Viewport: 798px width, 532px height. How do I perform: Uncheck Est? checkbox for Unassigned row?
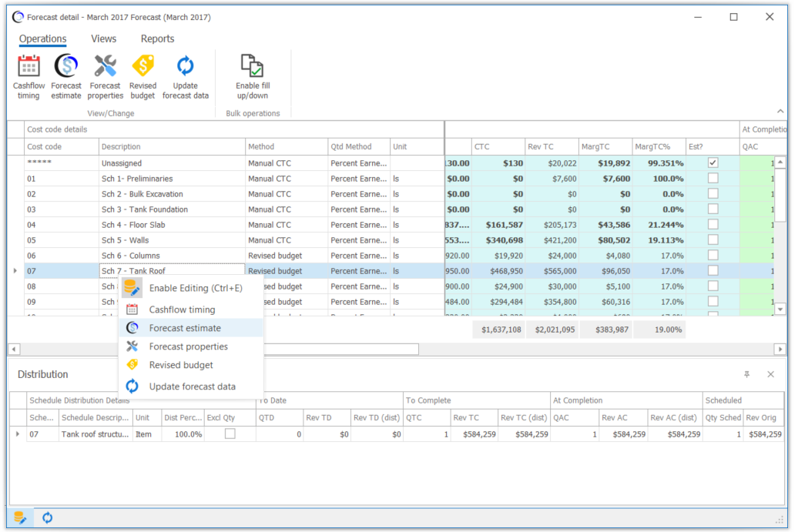713,162
